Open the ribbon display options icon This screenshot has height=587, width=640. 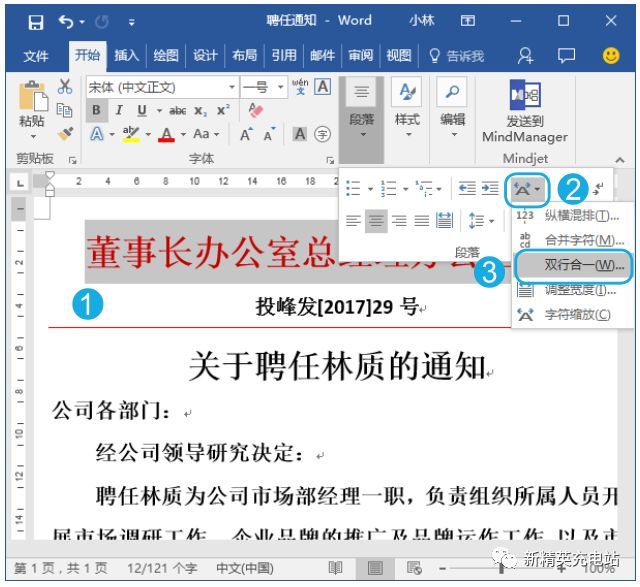tap(468, 20)
